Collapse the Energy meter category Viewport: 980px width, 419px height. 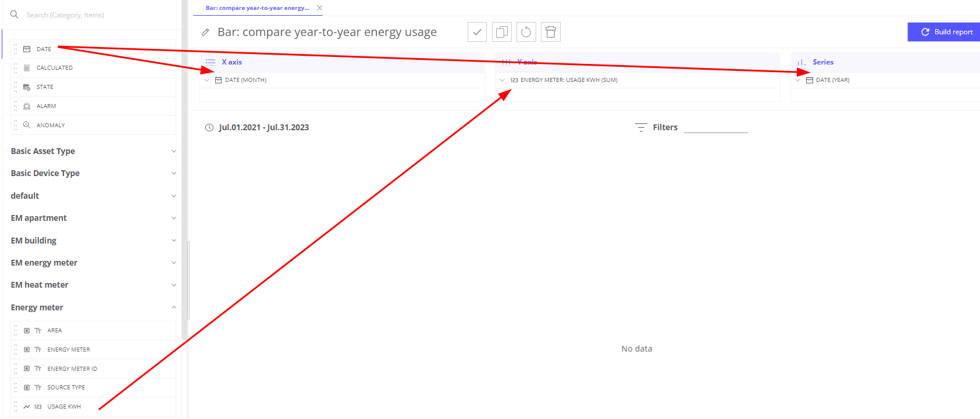[x=173, y=307]
